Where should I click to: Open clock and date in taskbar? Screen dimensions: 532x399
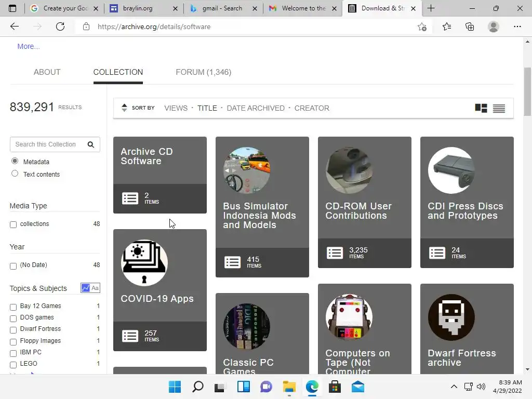click(507, 387)
